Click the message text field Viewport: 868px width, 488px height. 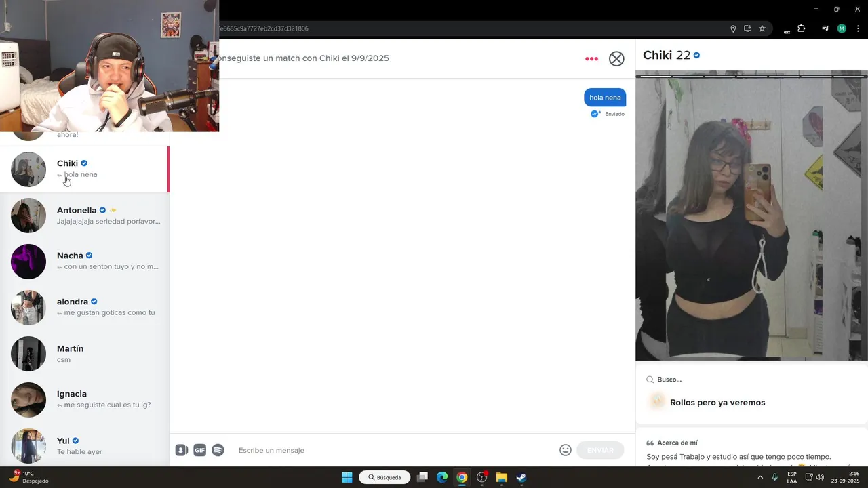pos(393,450)
